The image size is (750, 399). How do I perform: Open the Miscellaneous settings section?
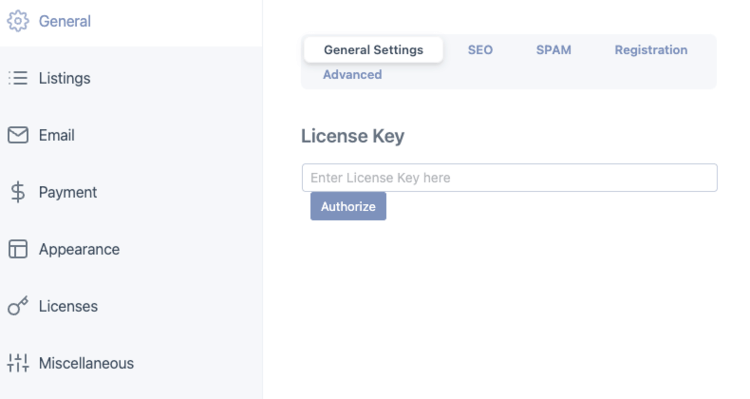point(131,363)
